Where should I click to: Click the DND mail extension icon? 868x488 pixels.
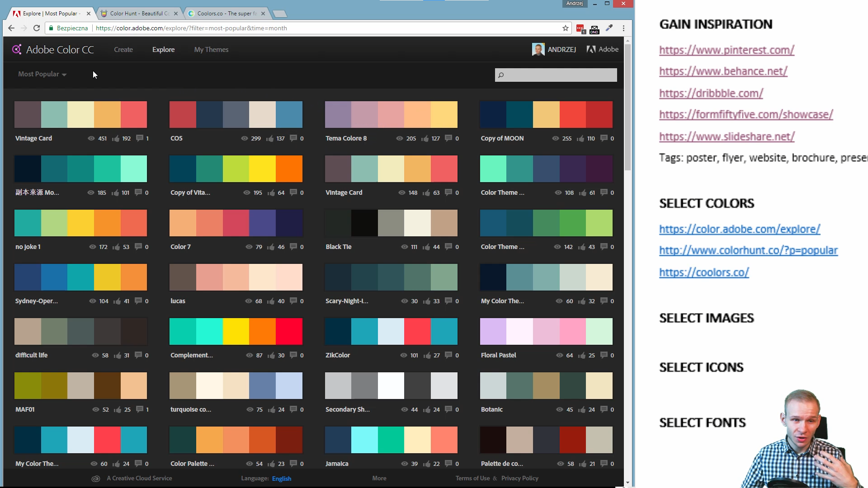point(594,29)
